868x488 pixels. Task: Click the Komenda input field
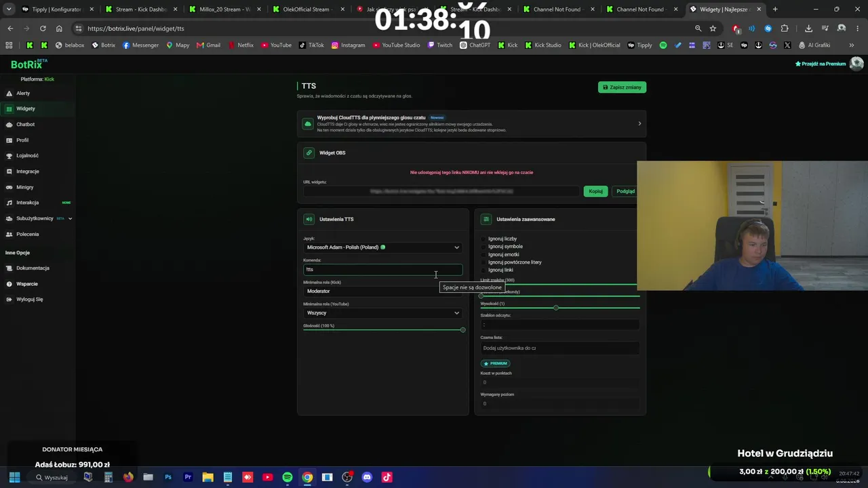382,270
